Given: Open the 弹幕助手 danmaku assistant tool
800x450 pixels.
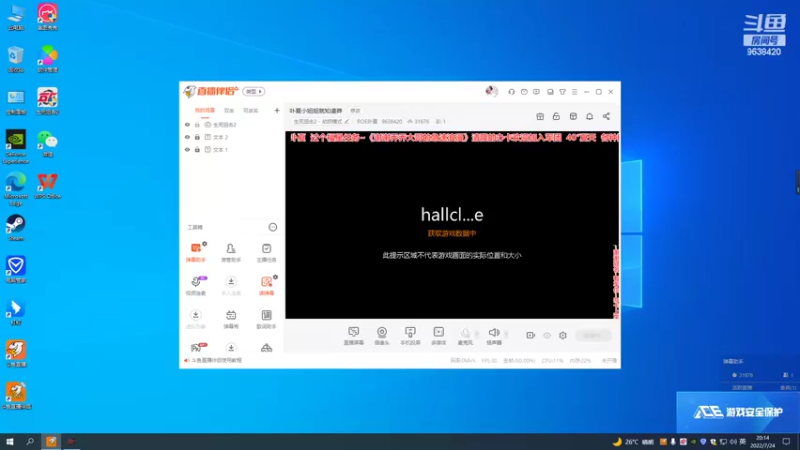Looking at the screenshot, I should 196,252.
